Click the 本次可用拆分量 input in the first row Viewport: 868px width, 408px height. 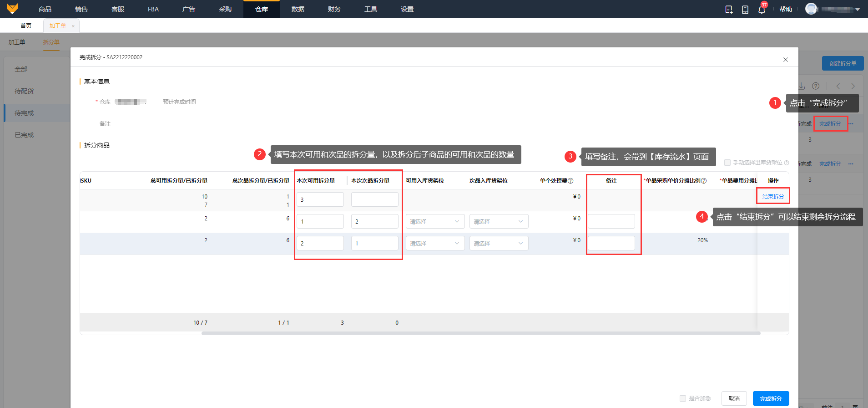tap(320, 199)
